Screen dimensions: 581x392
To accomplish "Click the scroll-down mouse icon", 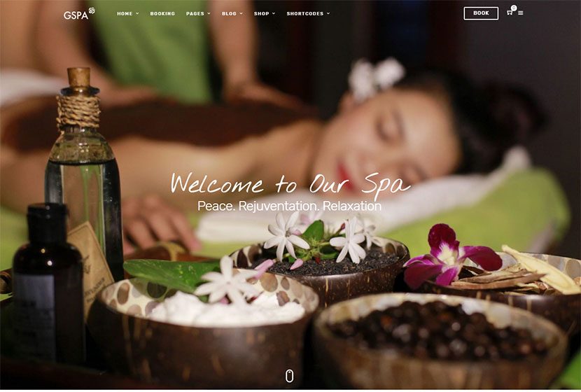I will [x=289, y=376].
